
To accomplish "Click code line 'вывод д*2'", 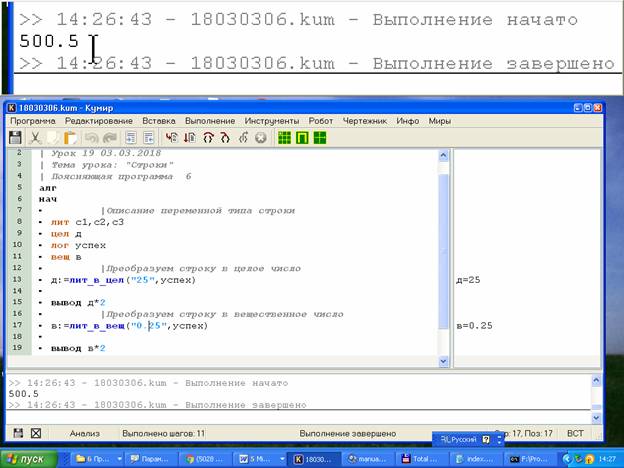I will click(x=78, y=302).
